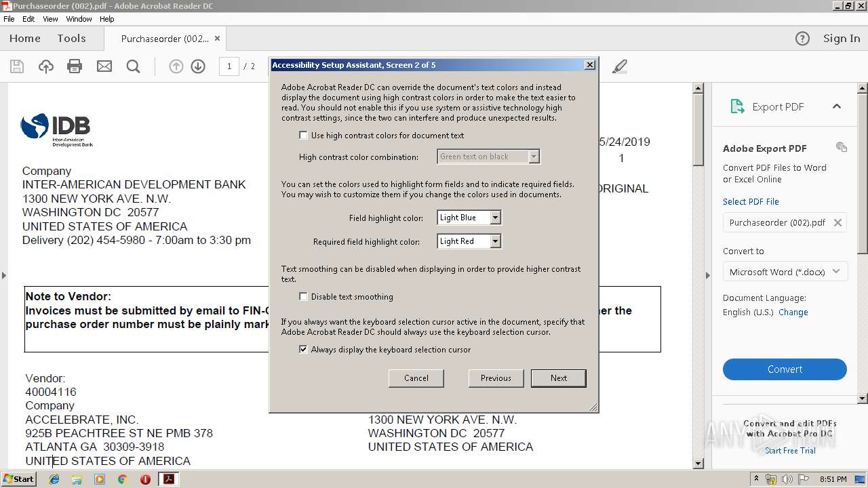This screenshot has width=868, height=488.
Task: Click the Select PDF File link
Action: 751,201
